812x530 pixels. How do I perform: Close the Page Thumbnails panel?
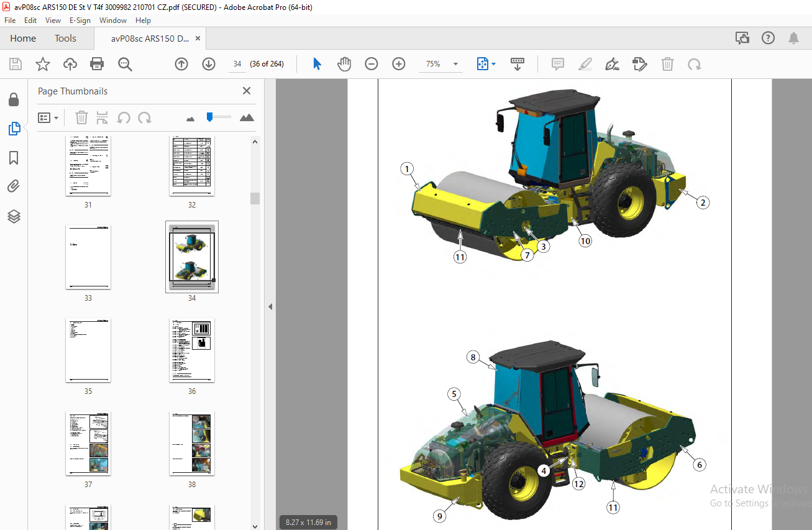pyautogui.click(x=247, y=91)
